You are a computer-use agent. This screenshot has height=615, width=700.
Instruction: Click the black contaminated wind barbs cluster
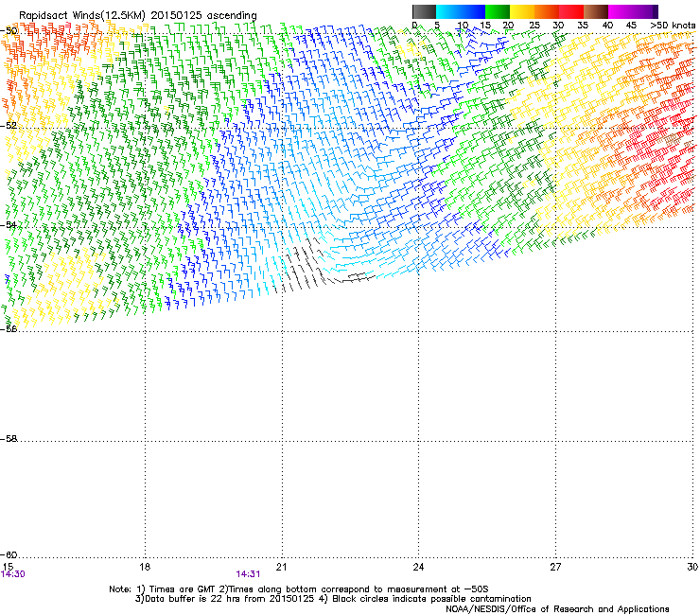[x=323, y=267]
